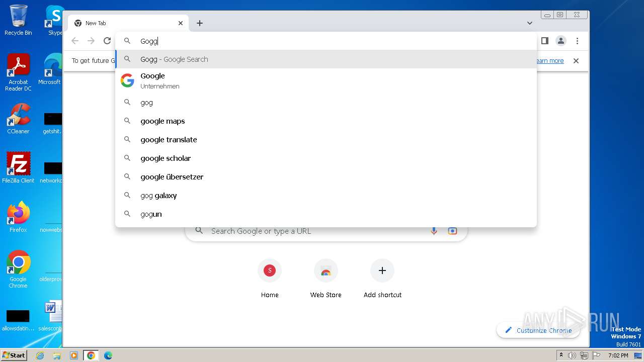Click the Add shortcut plus tile
This screenshot has height=362, width=644.
tap(382, 279)
